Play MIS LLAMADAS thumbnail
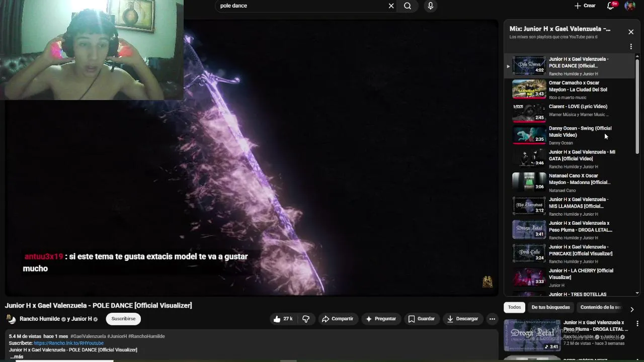This screenshot has height=362, width=644. point(529,206)
